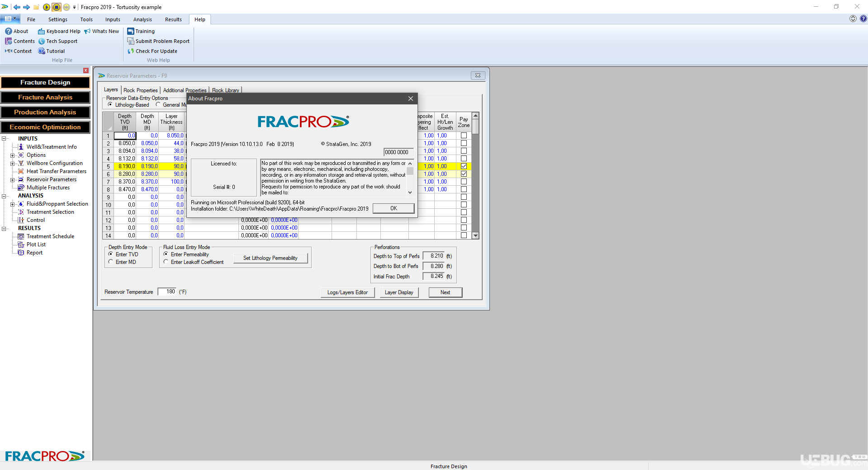Click the Check For Update icon
The width and height of the screenshot is (868, 470).
pos(131,51)
